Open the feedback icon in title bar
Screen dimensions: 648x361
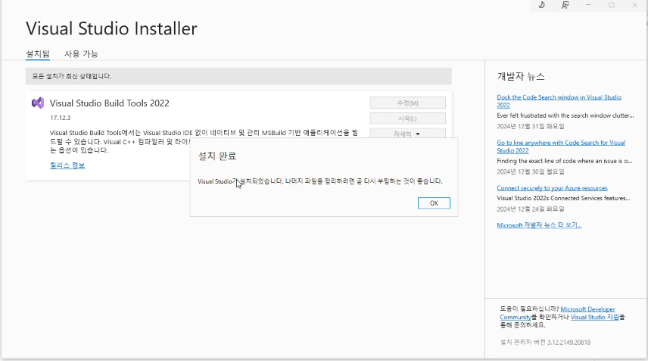[565, 5]
